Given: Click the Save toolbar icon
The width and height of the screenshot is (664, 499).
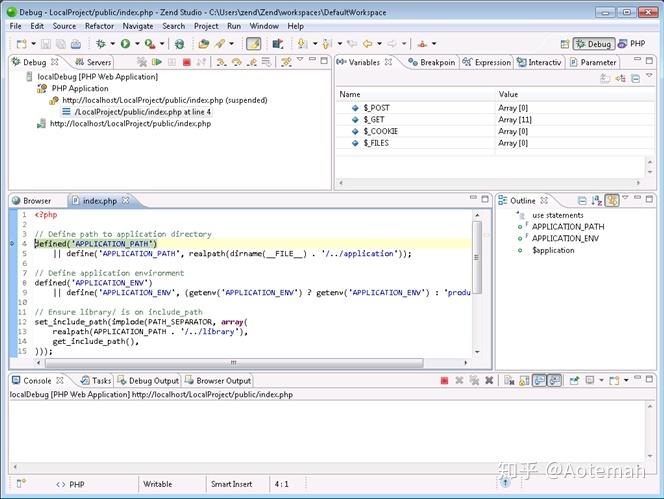Looking at the screenshot, I should click(46, 44).
